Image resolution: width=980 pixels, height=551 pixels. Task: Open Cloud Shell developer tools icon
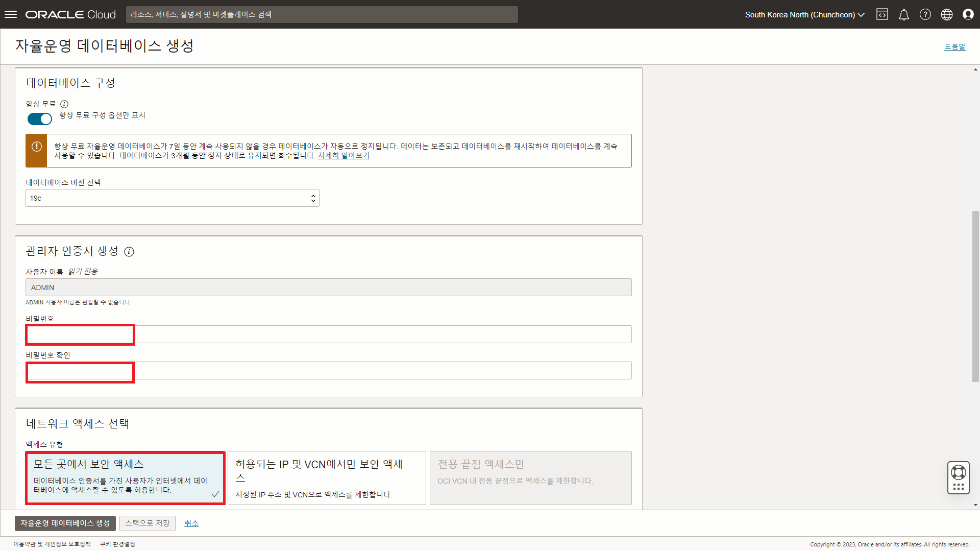coord(882,14)
